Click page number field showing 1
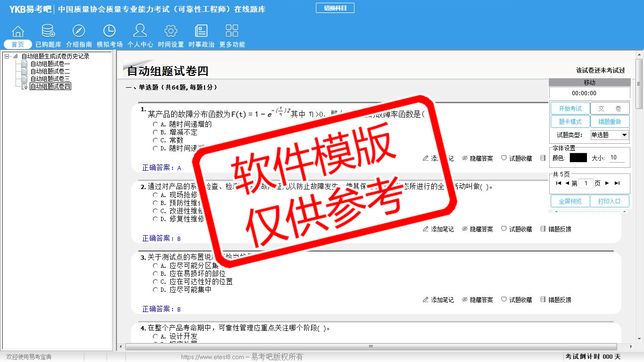 (586, 183)
